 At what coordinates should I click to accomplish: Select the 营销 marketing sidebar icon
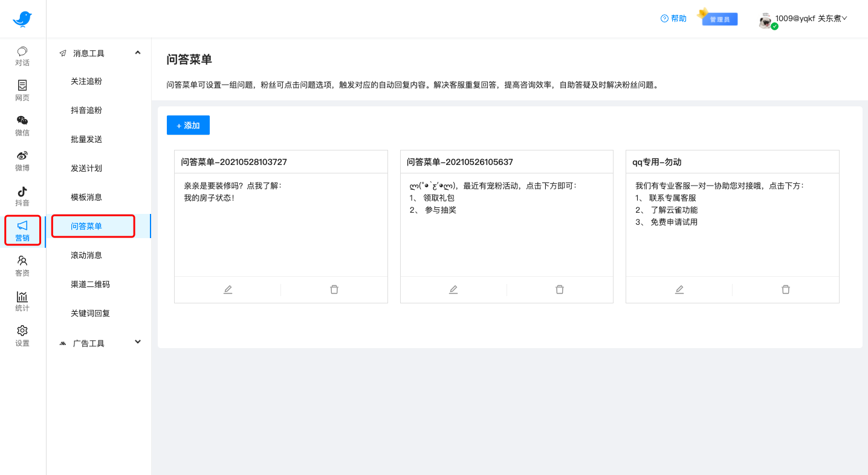click(x=22, y=230)
